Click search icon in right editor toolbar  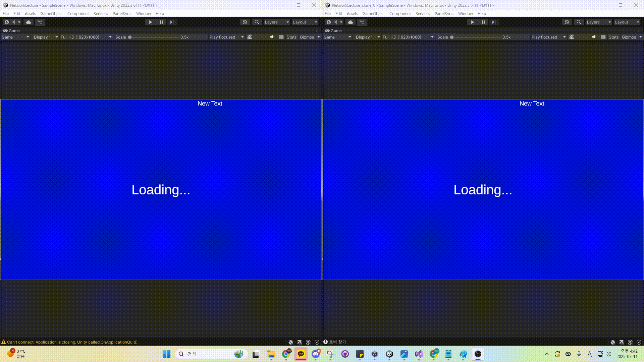coord(579,22)
